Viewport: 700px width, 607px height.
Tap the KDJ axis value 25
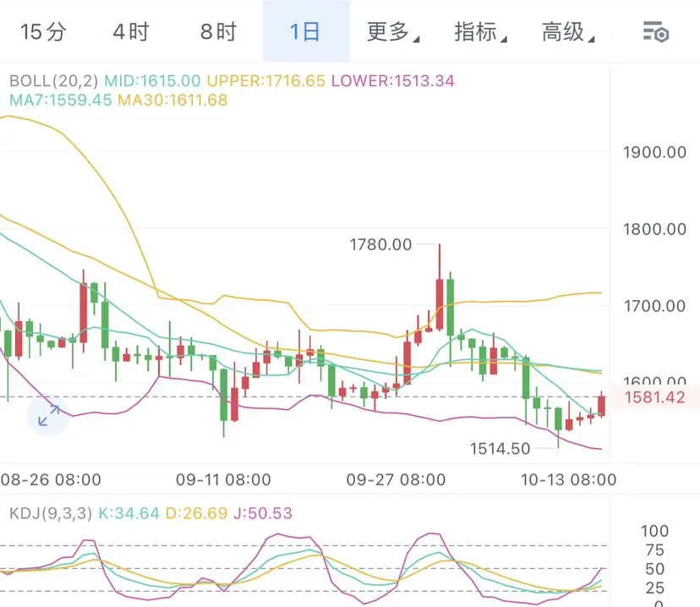click(x=654, y=588)
